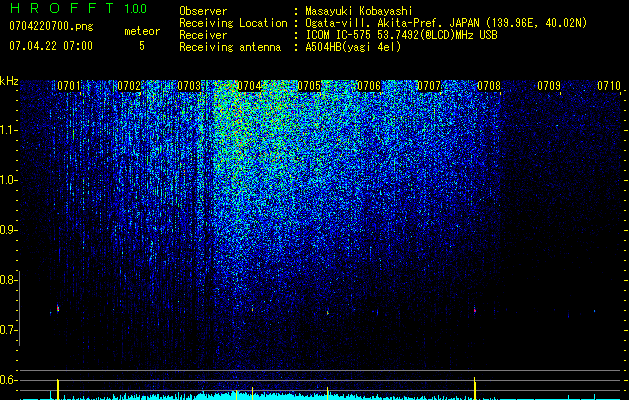Screen dimensions: 629x400
Task: Click observer name Masayuki Kobayashi
Action: point(359,11)
